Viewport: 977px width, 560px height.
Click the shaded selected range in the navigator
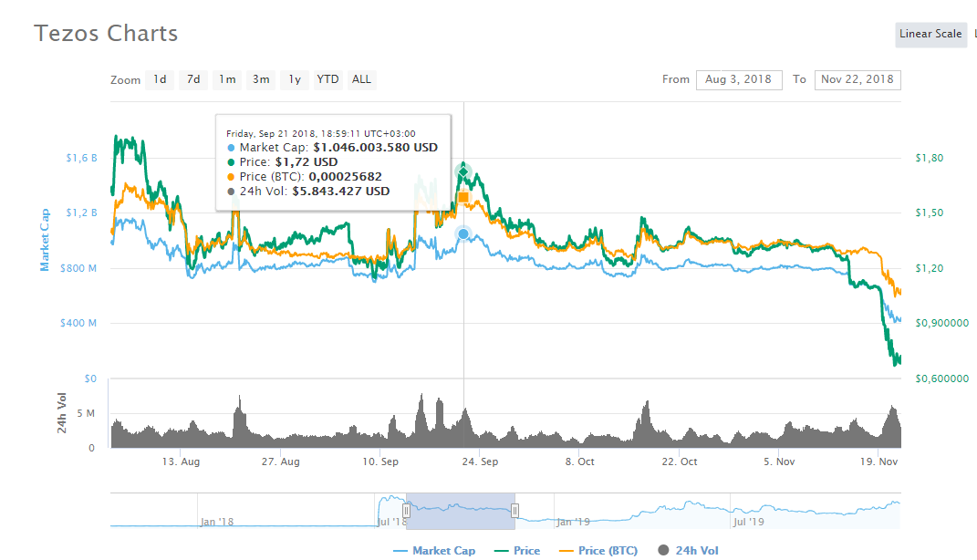[x=461, y=512]
